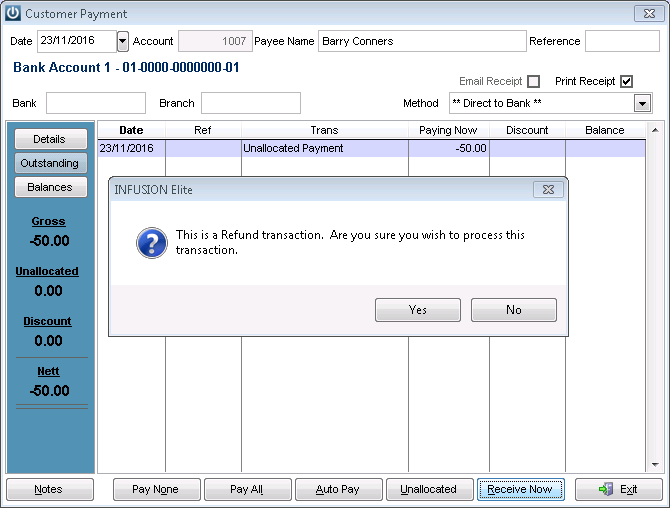Click the Customer Payment window power icon
The width and height of the screenshot is (670, 508).
[x=13, y=13]
